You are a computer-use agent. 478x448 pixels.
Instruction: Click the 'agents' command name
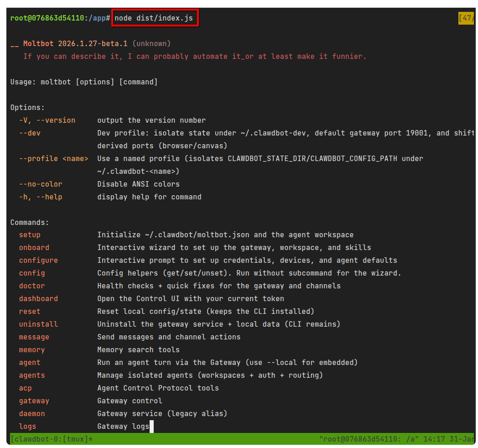click(x=32, y=375)
